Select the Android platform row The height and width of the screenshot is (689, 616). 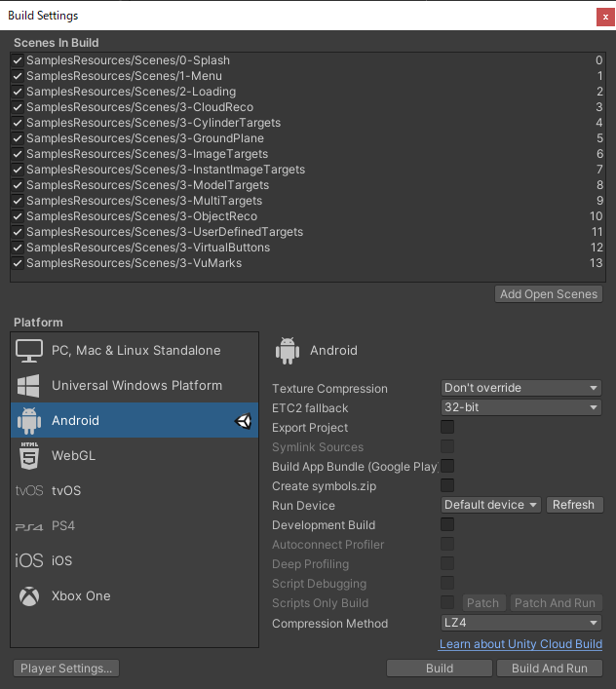(135, 421)
